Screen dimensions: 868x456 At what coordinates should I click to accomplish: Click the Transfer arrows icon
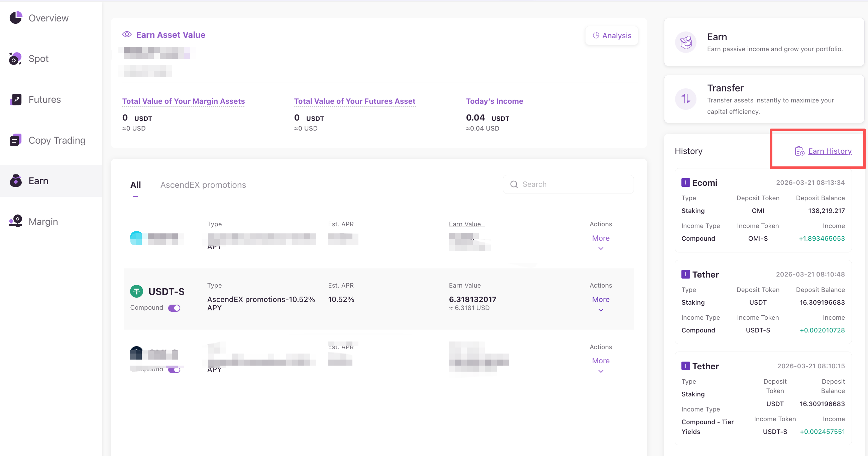[x=685, y=99]
